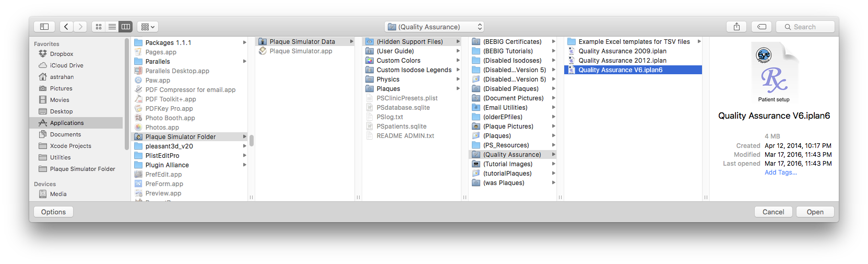Image resolution: width=868 pixels, height=264 pixels.
Task: Select the (User Guide) folder
Action: [x=395, y=51]
